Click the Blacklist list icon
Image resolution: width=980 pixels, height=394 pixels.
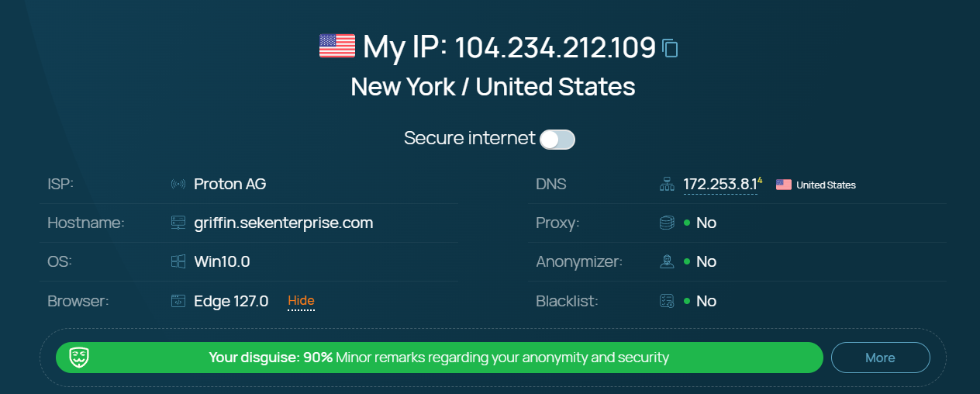click(x=667, y=301)
